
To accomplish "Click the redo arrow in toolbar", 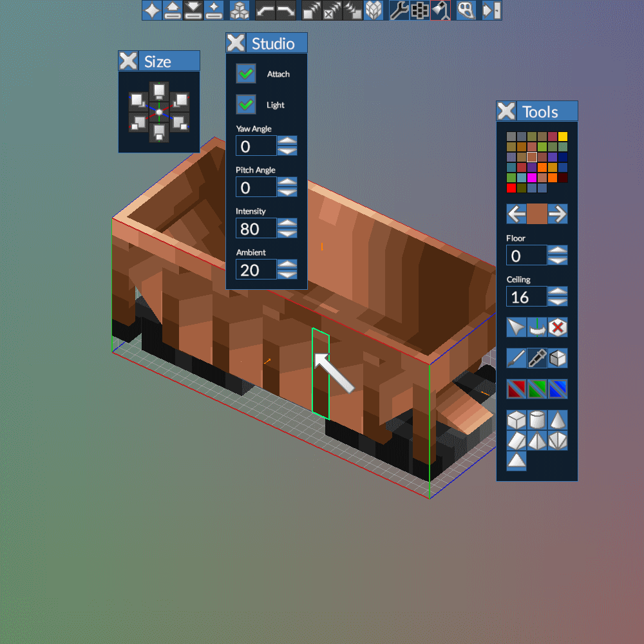I will point(286,10).
